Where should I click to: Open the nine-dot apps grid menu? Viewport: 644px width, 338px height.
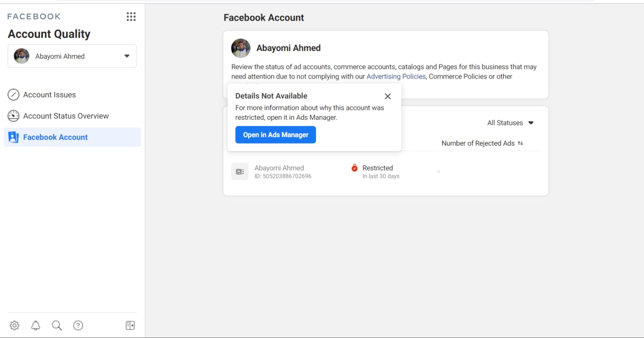tap(131, 17)
